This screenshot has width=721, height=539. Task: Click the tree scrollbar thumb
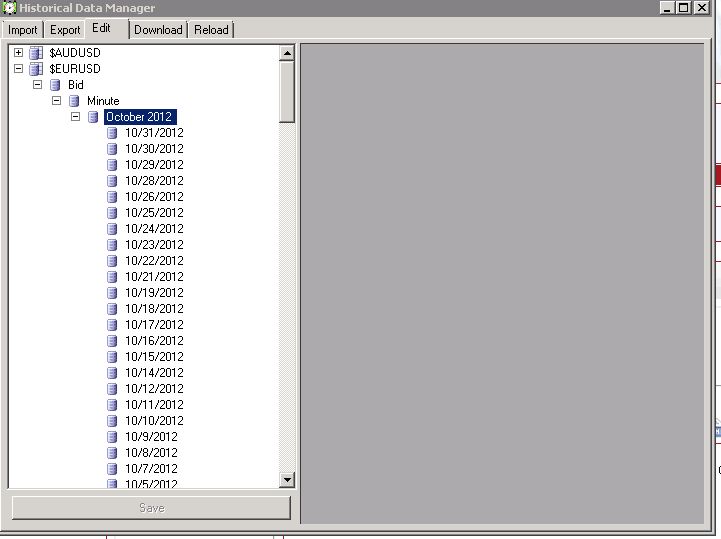click(x=287, y=92)
